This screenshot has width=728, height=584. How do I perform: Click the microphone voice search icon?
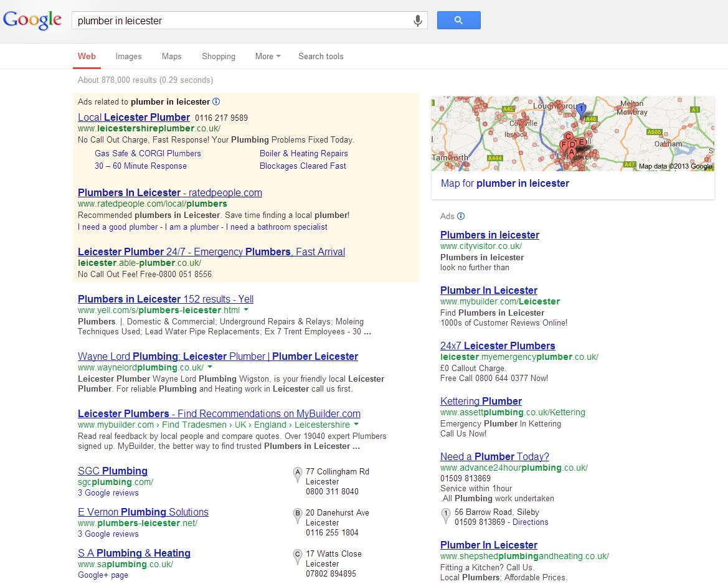[418, 21]
